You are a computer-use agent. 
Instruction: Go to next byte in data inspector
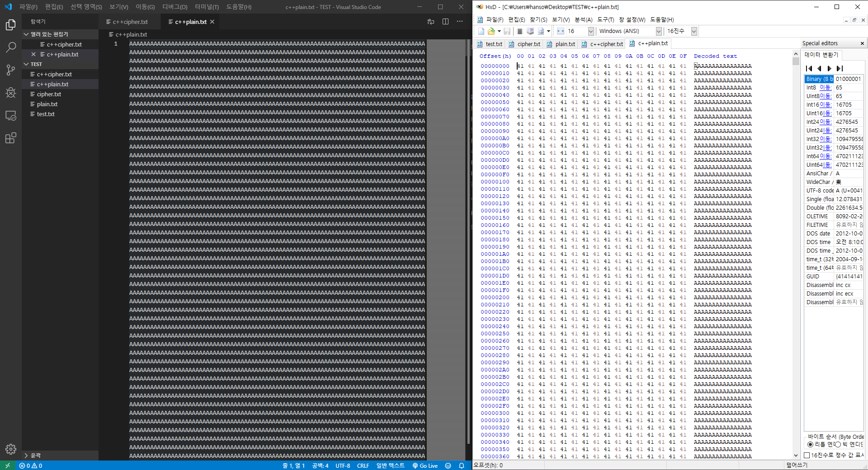point(829,69)
